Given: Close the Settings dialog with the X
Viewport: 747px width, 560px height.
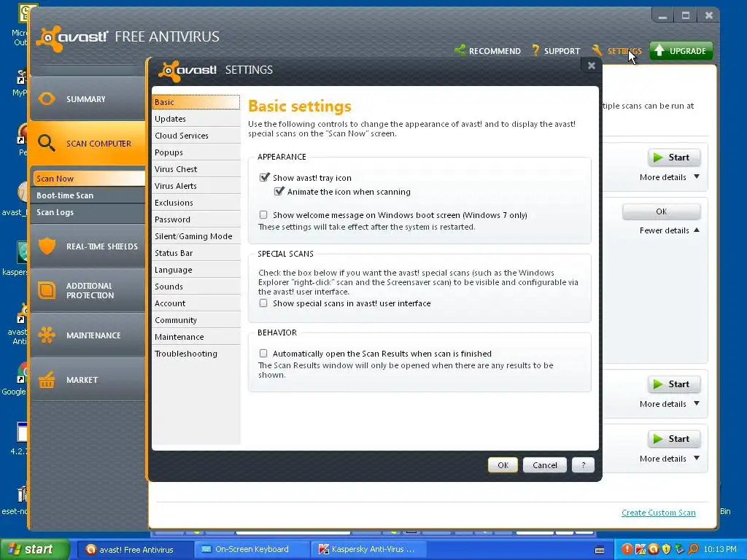Looking at the screenshot, I should tap(591, 66).
